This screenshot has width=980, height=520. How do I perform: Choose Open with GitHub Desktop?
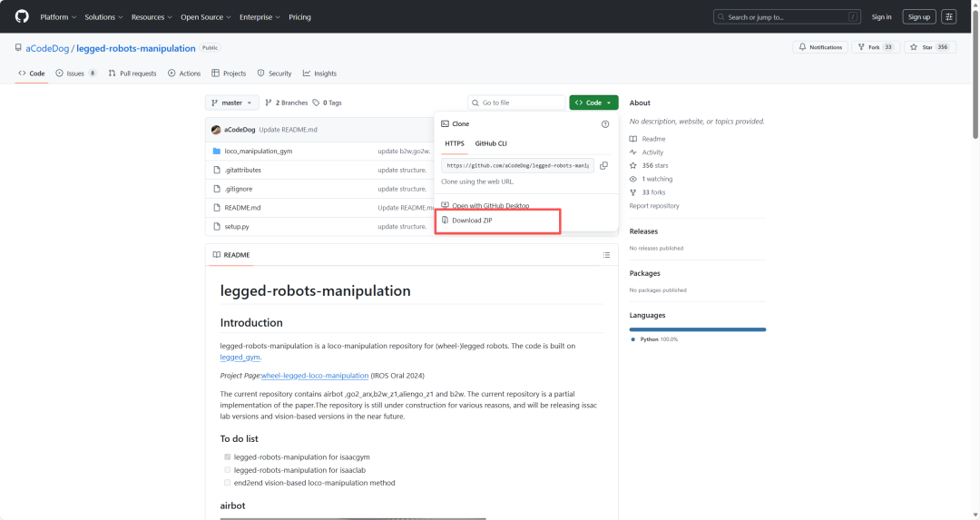[x=485, y=205]
